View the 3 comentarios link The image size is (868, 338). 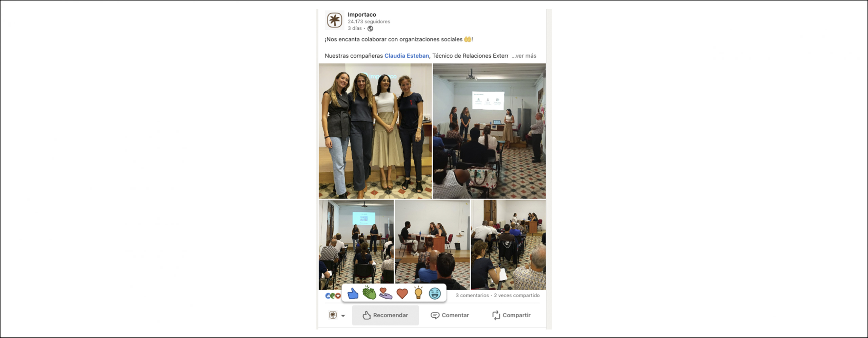(x=472, y=296)
